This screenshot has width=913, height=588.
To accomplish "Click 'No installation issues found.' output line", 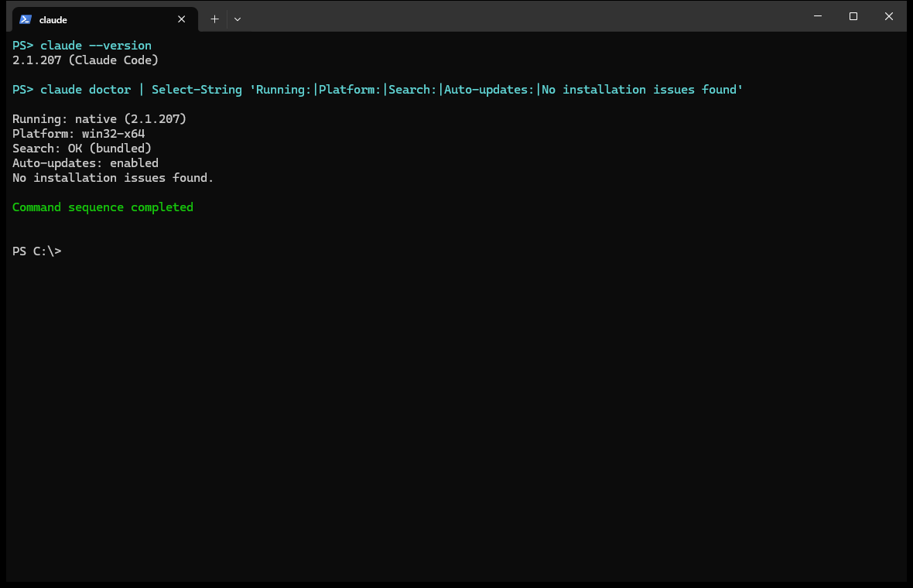I will tap(113, 178).
